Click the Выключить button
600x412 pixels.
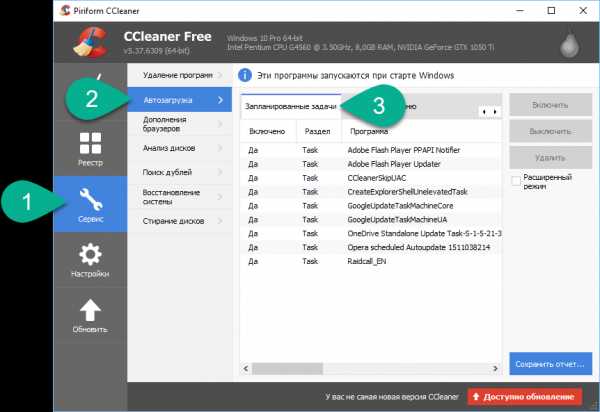(550, 131)
